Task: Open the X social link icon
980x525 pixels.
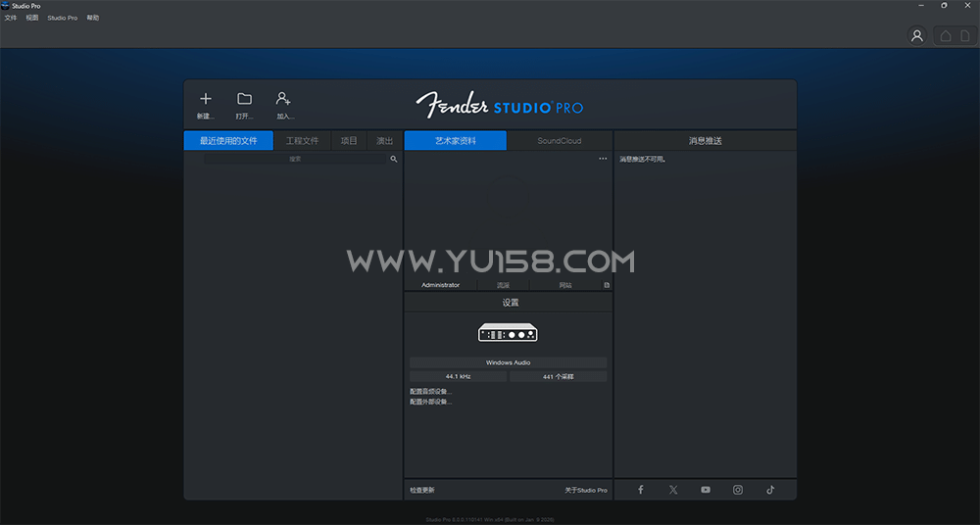Action: (673, 490)
